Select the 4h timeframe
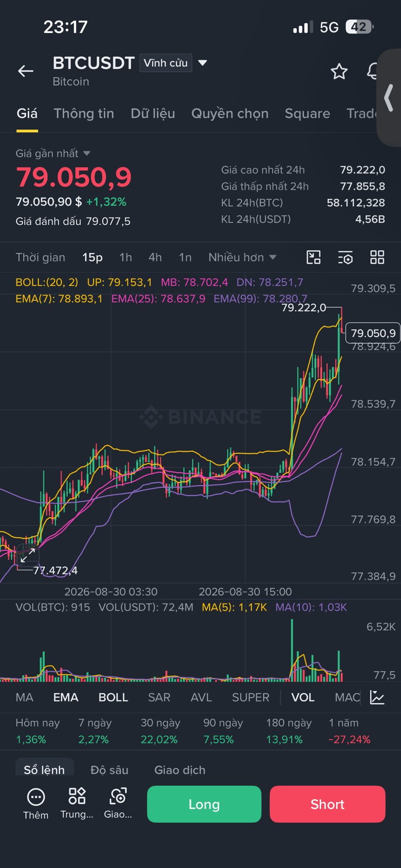 [x=155, y=257]
